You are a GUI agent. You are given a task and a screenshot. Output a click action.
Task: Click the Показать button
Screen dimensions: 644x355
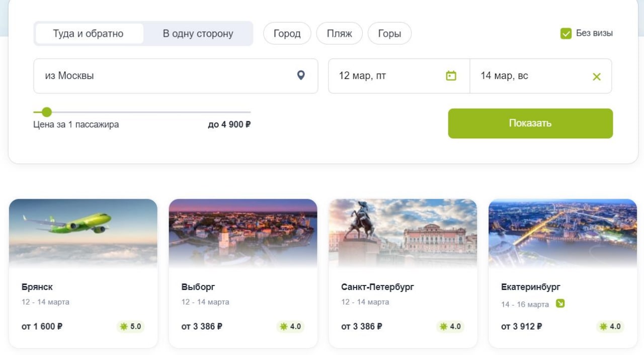(x=530, y=123)
